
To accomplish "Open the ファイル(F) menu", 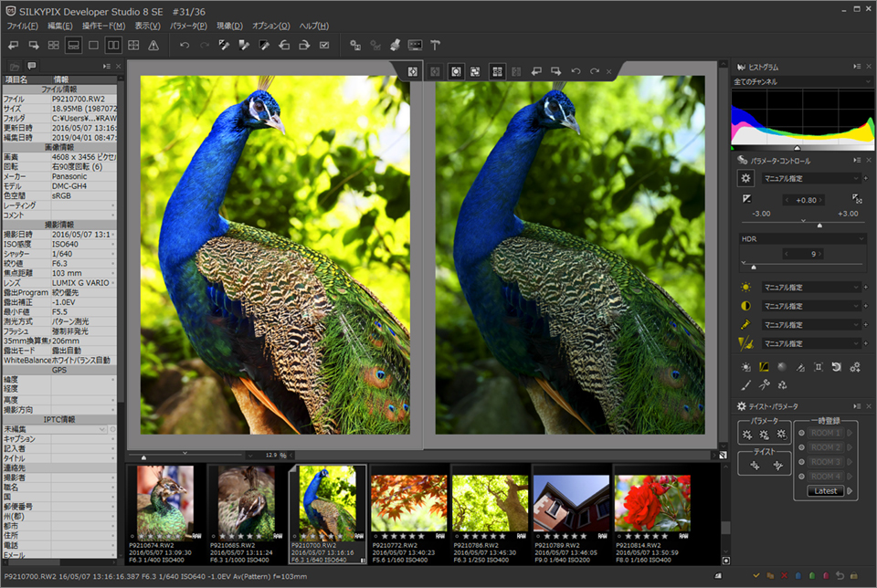I will 23,26.
